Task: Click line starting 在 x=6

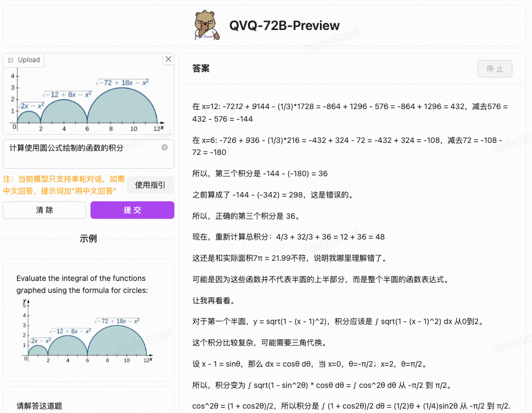Action: pos(347,146)
